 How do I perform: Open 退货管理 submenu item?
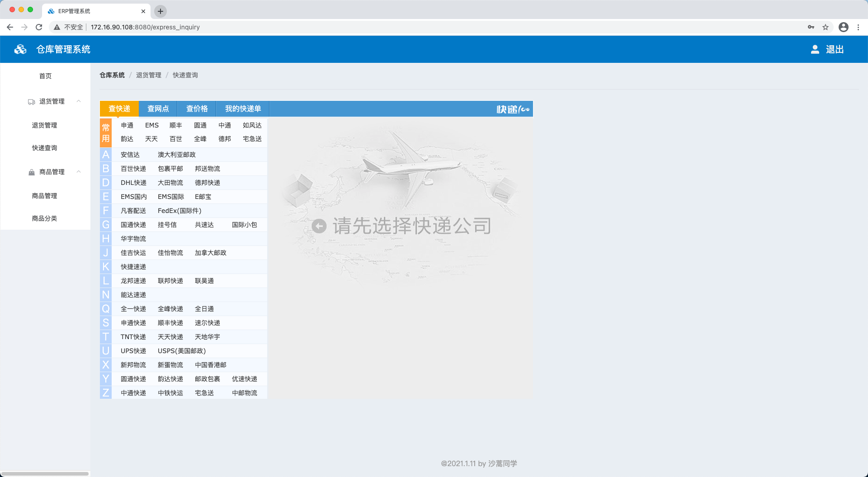(x=44, y=125)
